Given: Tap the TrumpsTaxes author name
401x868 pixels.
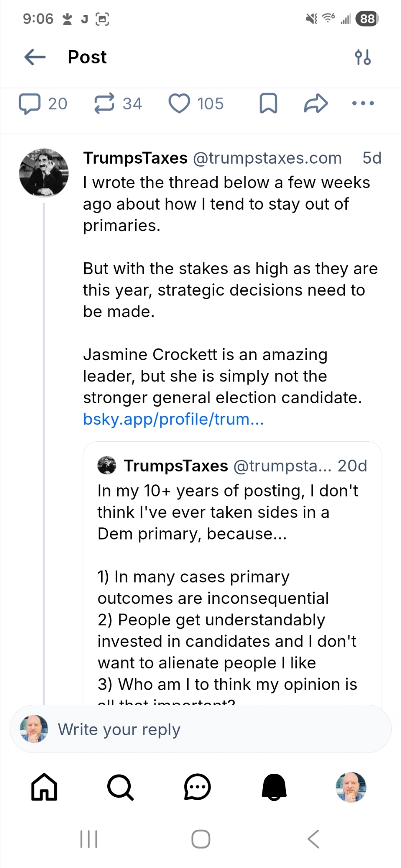Looking at the screenshot, I should pyautogui.click(x=135, y=158).
